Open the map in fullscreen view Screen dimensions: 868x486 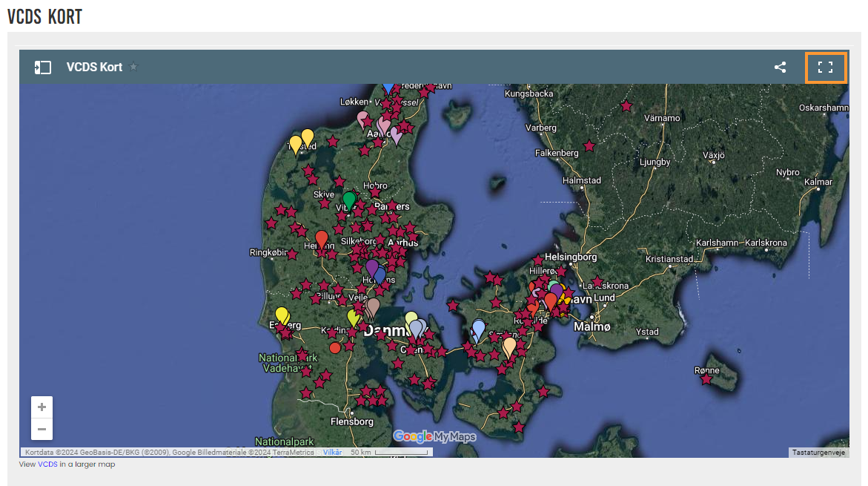tap(825, 68)
